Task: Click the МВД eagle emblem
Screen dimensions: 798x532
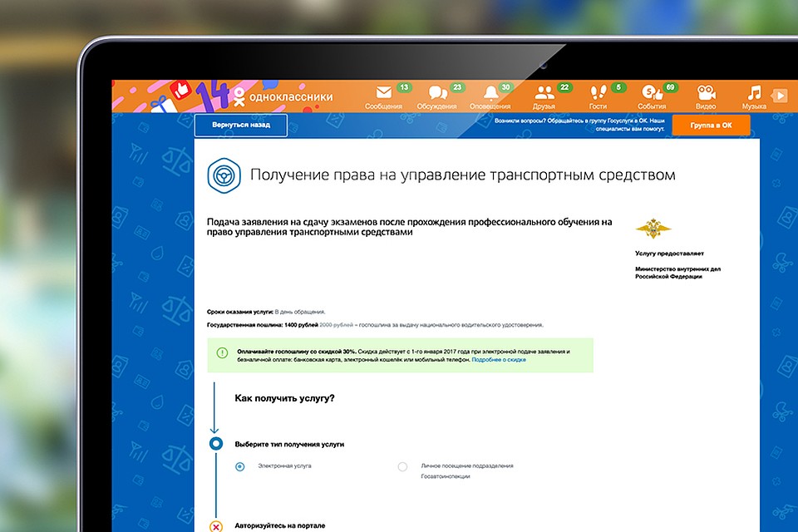Action: [x=653, y=229]
